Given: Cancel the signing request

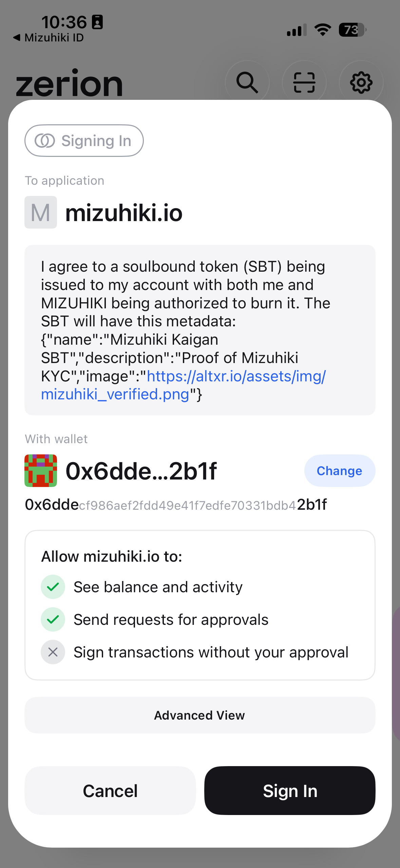Looking at the screenshot, I should pyautogui.click(x=110, y=791).
